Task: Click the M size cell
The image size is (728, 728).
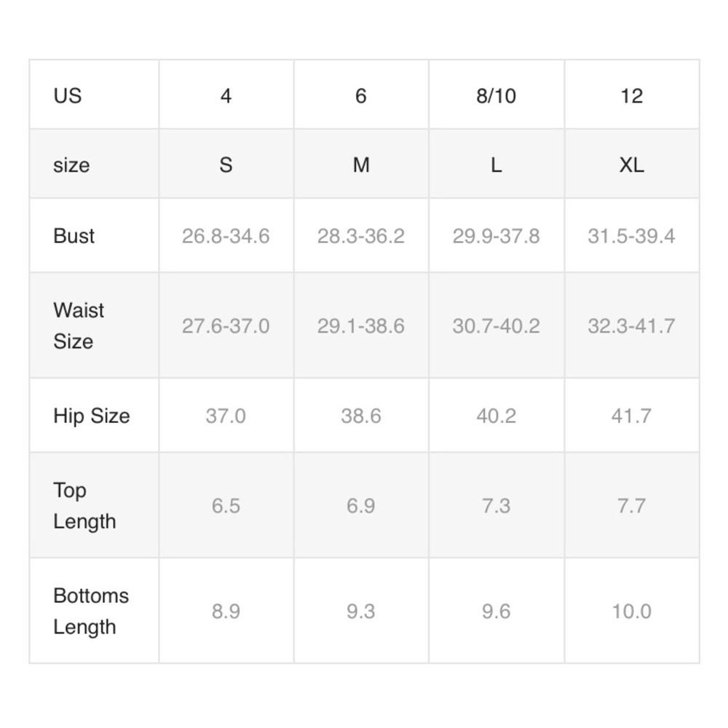Action: 361,164
